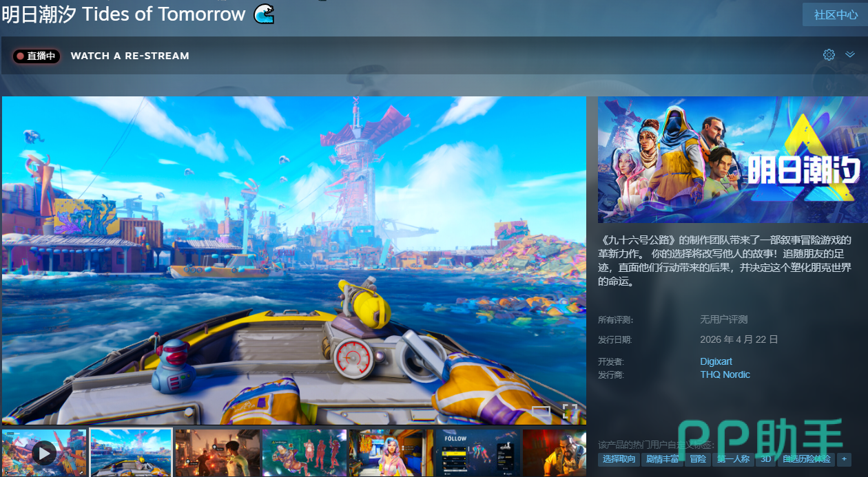
Task: Select the pink-haired character thumbnail
Action: 391,452
